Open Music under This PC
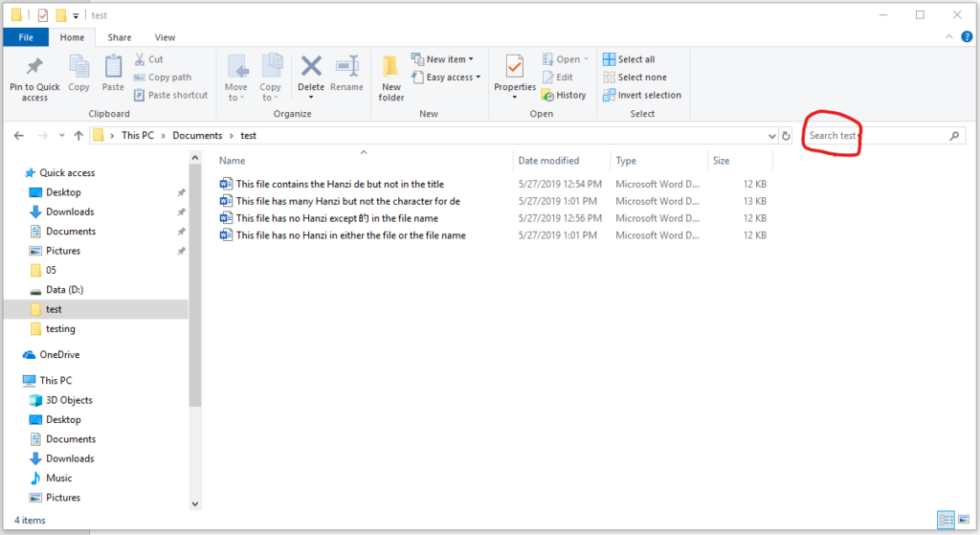This screenshot has width=980, height=535. click(x=58, y=479)
